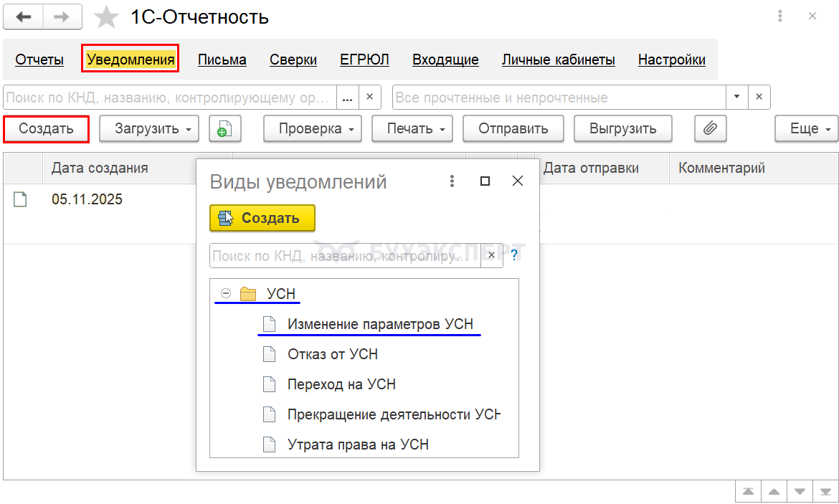Click the Отправить button

[x=513, y=129]
